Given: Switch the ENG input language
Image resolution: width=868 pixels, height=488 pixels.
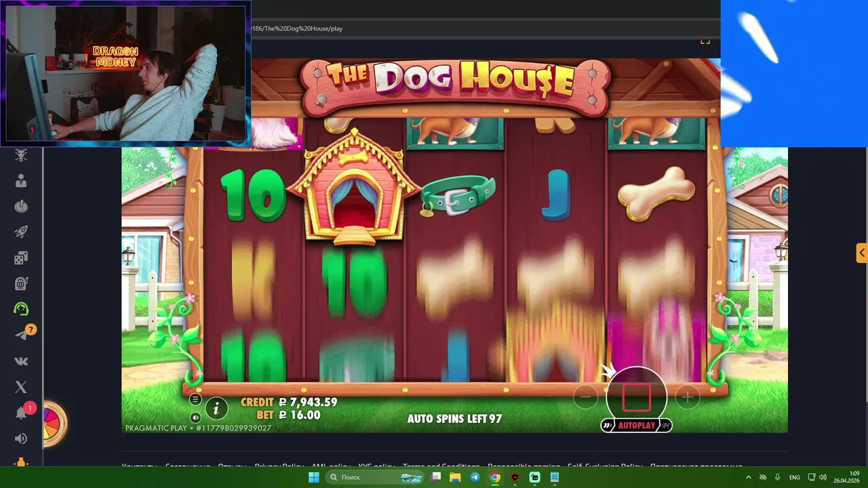Looking at the screenshot, I should (x=795, y=477).
